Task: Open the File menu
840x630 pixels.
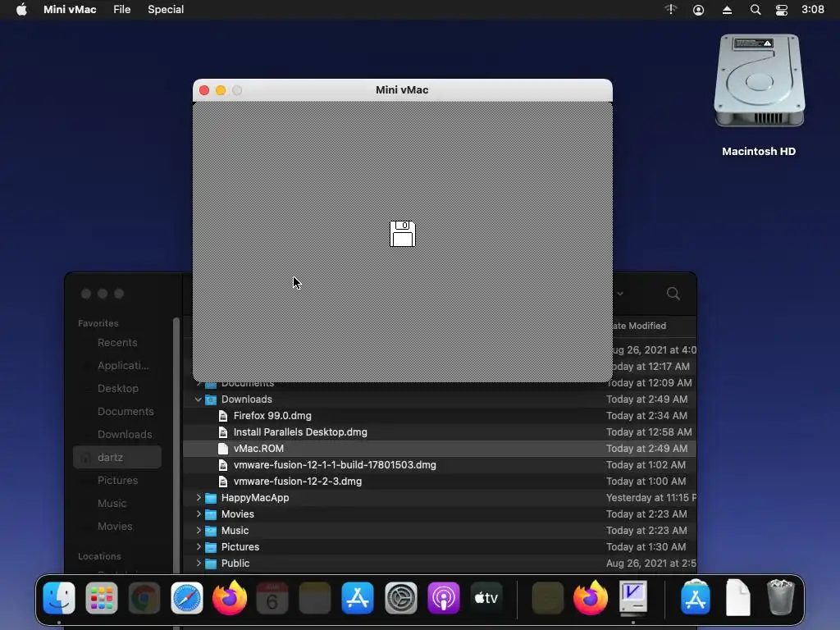Action: (121, 10)
